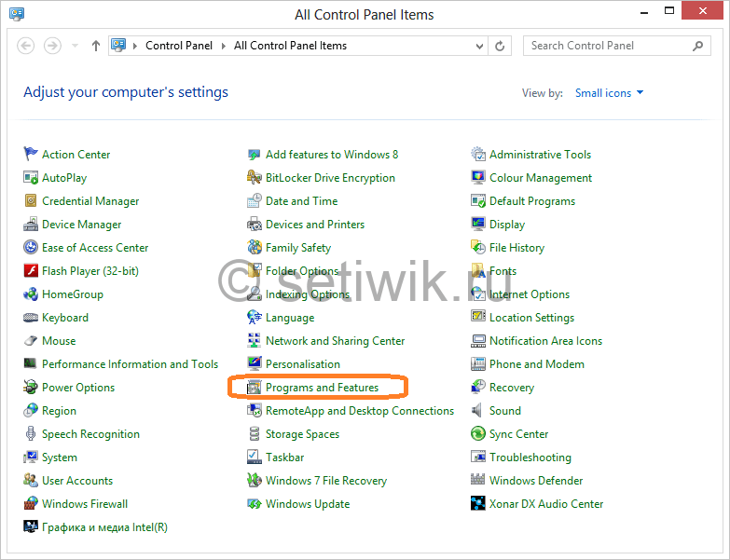Open the Графика и медиа Intel(R) link

104,527
